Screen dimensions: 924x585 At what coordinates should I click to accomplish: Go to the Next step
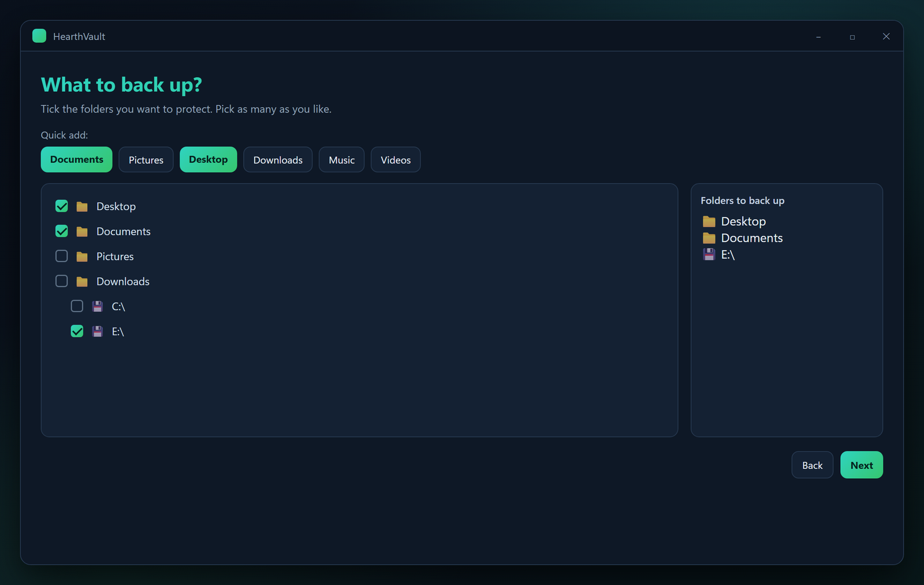tap(862, 465)
